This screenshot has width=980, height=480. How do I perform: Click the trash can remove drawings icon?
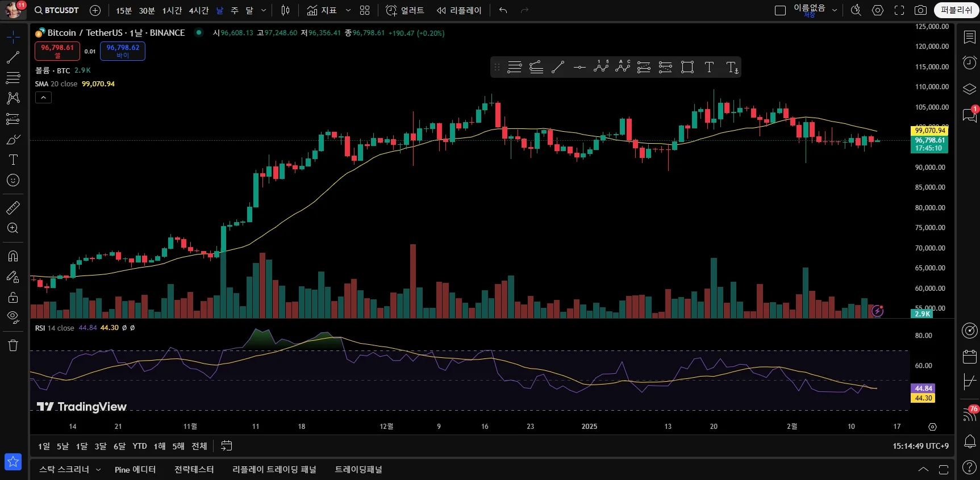tap(13, 345)
